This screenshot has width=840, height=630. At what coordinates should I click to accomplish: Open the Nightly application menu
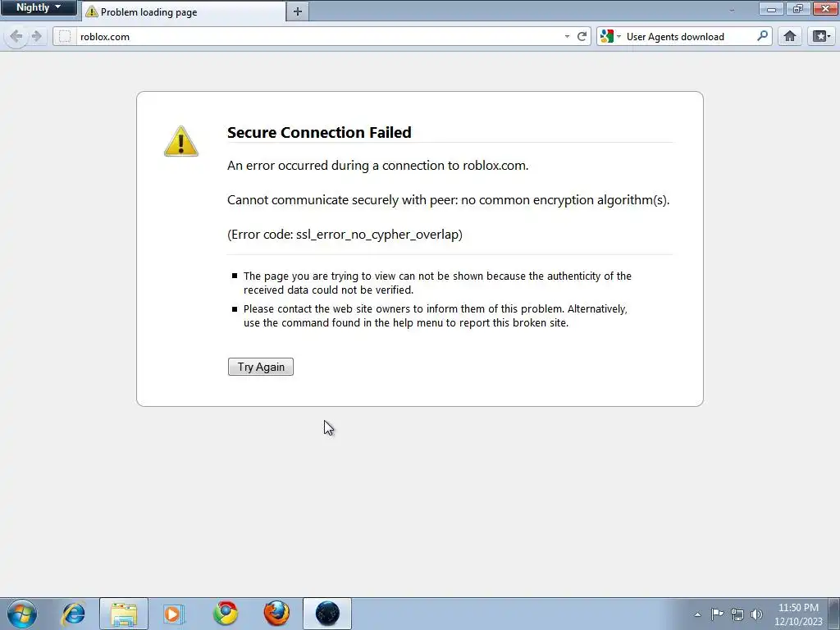tap(39, 7)
